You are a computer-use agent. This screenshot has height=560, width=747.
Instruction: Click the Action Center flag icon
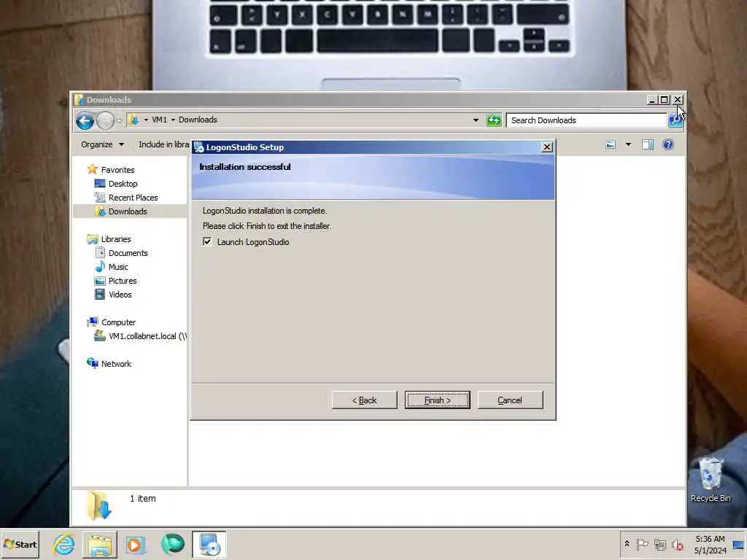(642, 544)
